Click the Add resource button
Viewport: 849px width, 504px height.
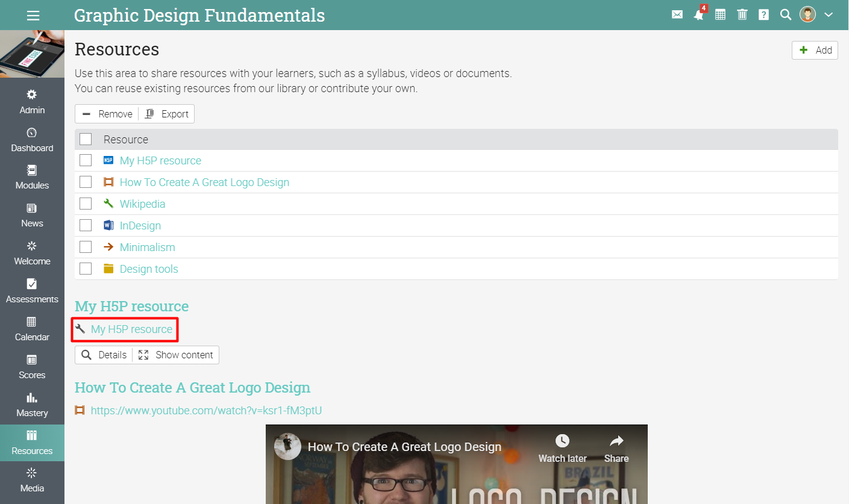pos(815,50)
